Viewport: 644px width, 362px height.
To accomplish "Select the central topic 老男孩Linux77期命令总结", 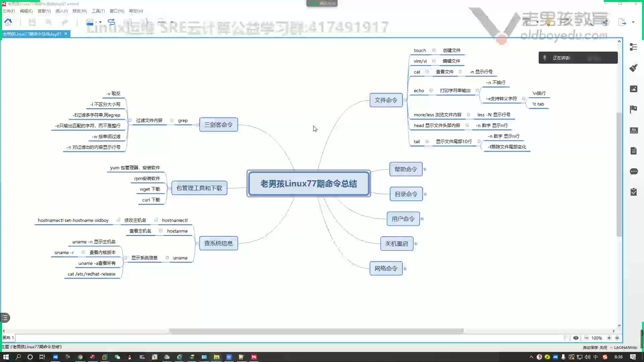I will click(x=309, y=183).
